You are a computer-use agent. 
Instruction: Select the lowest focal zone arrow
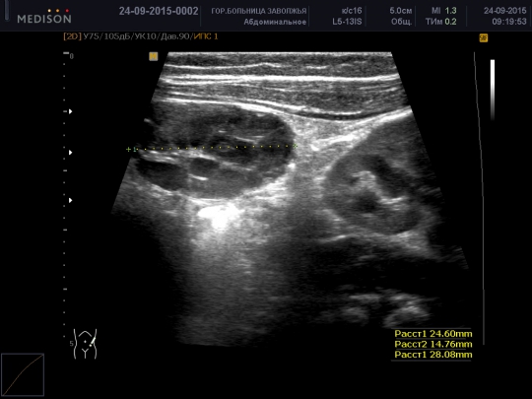coord(71,201)
